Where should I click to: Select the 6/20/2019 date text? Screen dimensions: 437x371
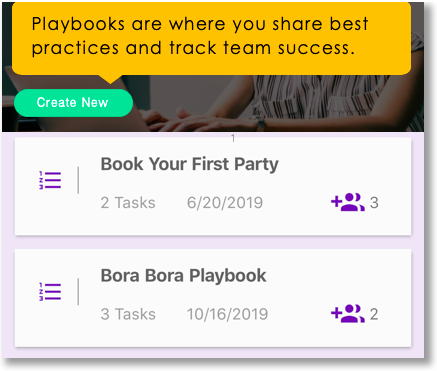coord(225,203)
